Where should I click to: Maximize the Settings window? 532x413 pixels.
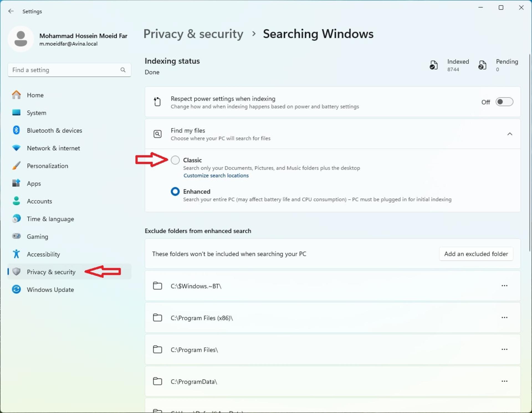pyautogui.click(x=501, y=8)
